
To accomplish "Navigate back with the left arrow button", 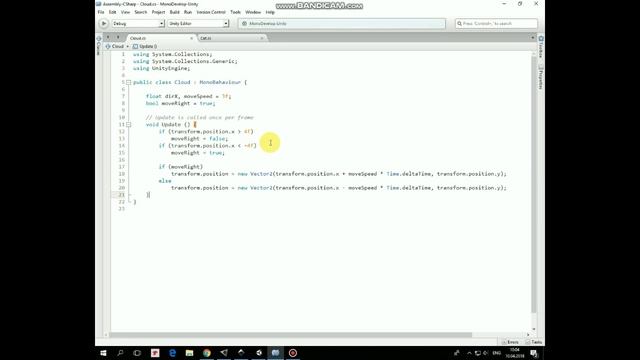I will tap(108, 38).
